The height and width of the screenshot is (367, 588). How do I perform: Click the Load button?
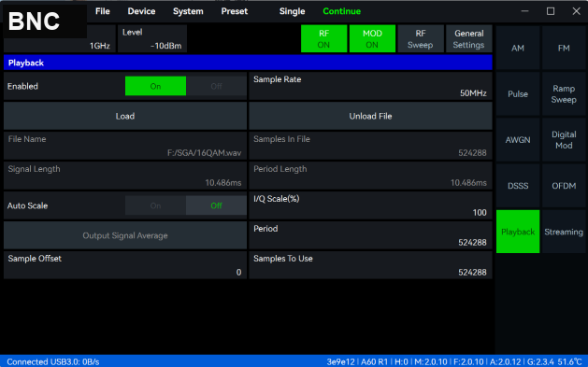coord(125,116)
